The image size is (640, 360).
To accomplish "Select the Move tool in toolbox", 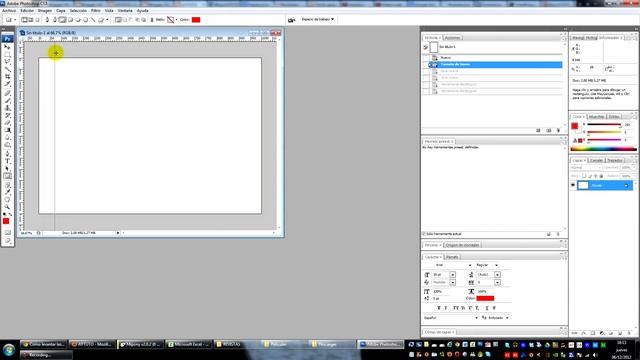I will [x=7, y=47].
